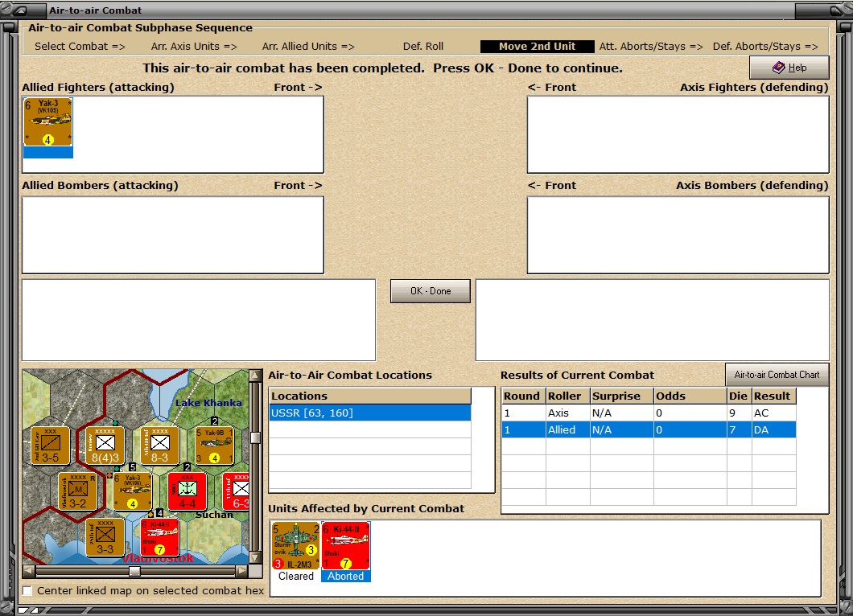Viewport: 853px width, 616px height.
Task: Click the die value 9 cell
Action: tap(740, 413)
